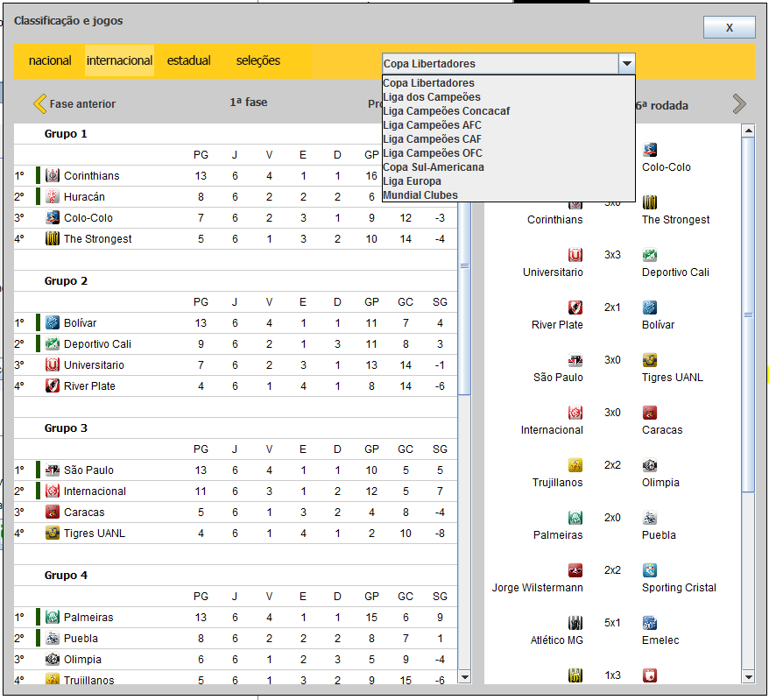Choose Liga Europa from the dropdown list
Viewport: 769px width, 700px height.
508,181
